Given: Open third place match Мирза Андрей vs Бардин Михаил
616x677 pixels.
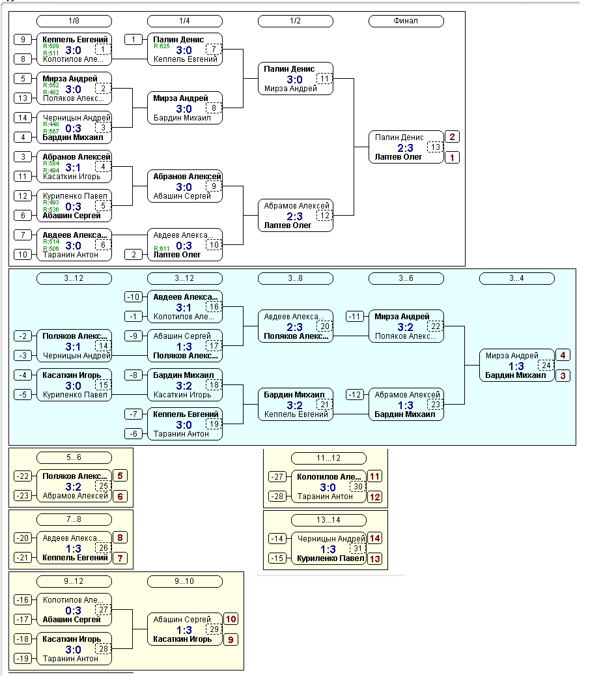Looking at the screenshot, I should pos(517,366).
